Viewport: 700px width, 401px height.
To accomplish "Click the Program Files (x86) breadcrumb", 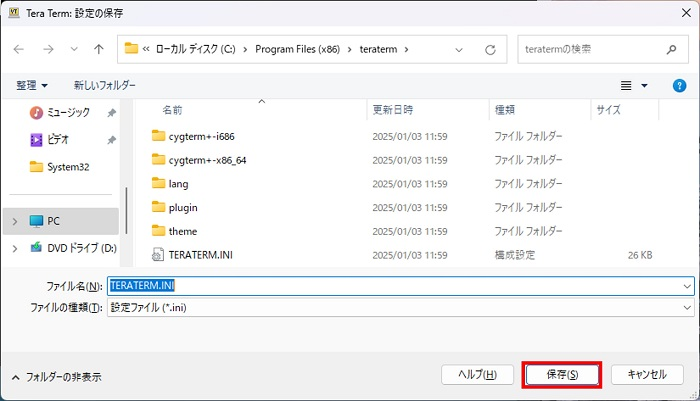I will [297, 49].
